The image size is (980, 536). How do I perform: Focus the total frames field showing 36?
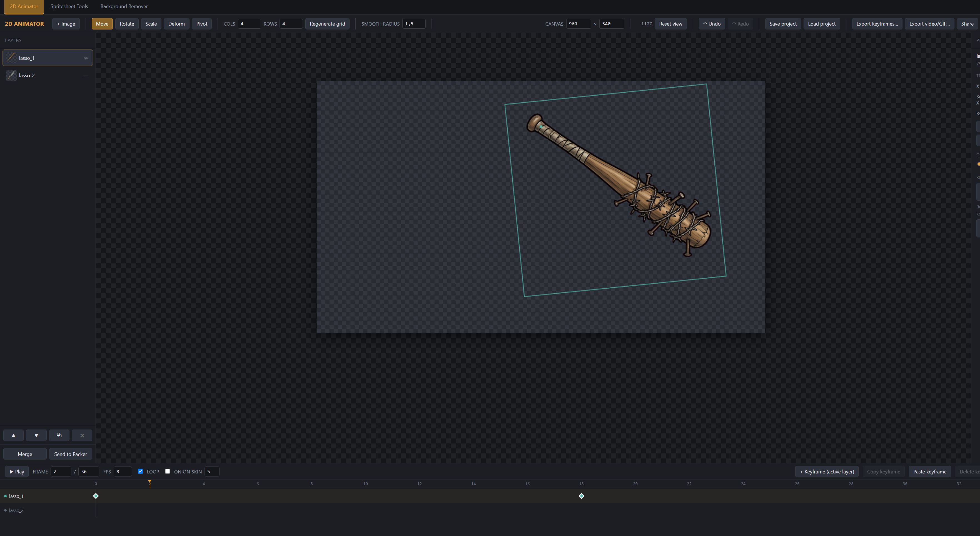[x=89, y=471]
